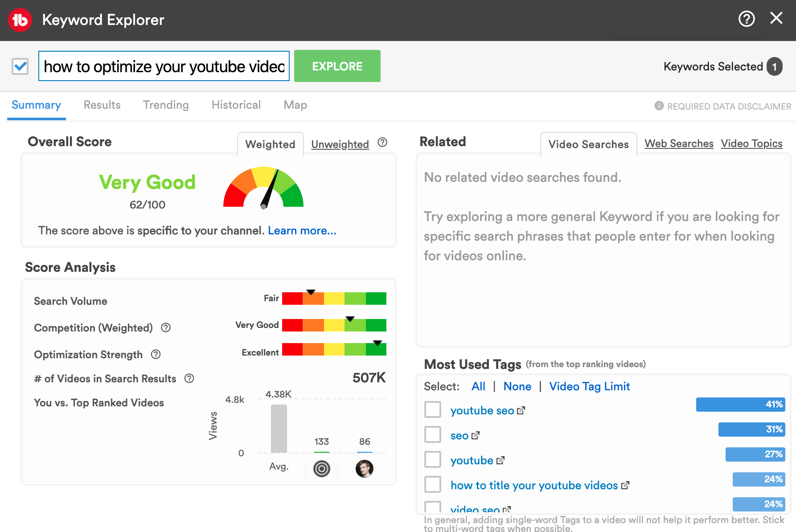This screenshot has width=796, height=532.
Task: Click help icon beside Optimization Strength
Action: tap(156, 355)
